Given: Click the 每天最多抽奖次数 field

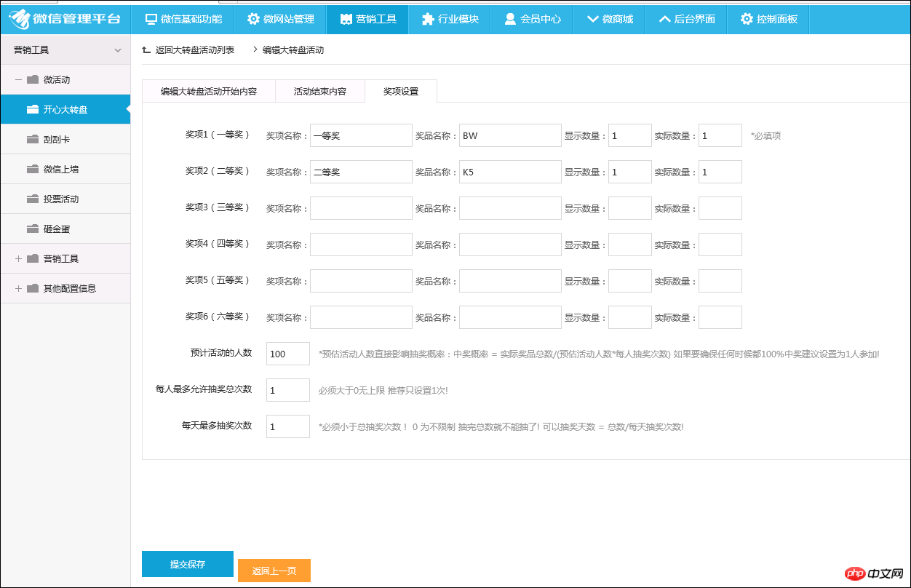Looking at the screenshot, I should click(x=288, y=426).
